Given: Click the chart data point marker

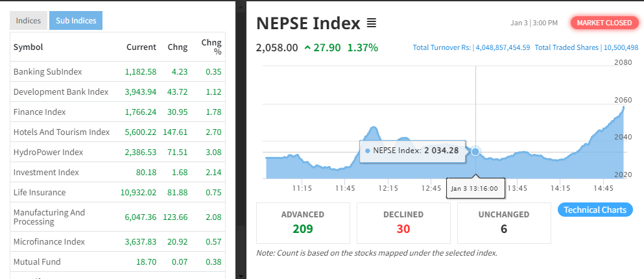Looking at the screenshot, I should click(x=475, y=151).
